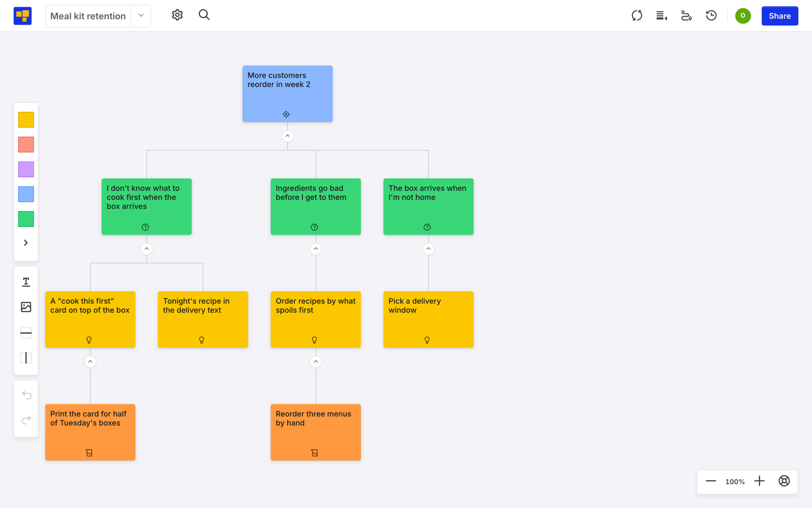Pick the green card color swatch

(26, 219)
